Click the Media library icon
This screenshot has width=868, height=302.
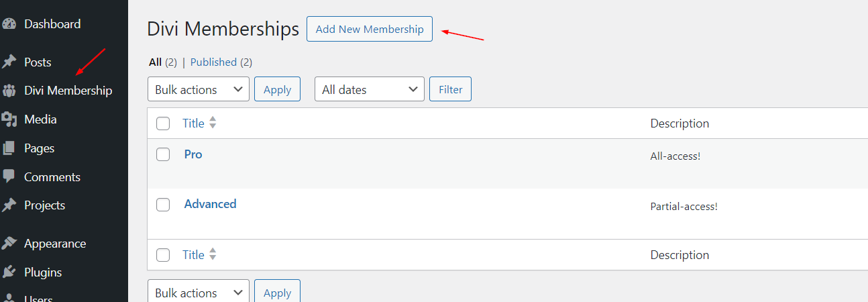9,119
